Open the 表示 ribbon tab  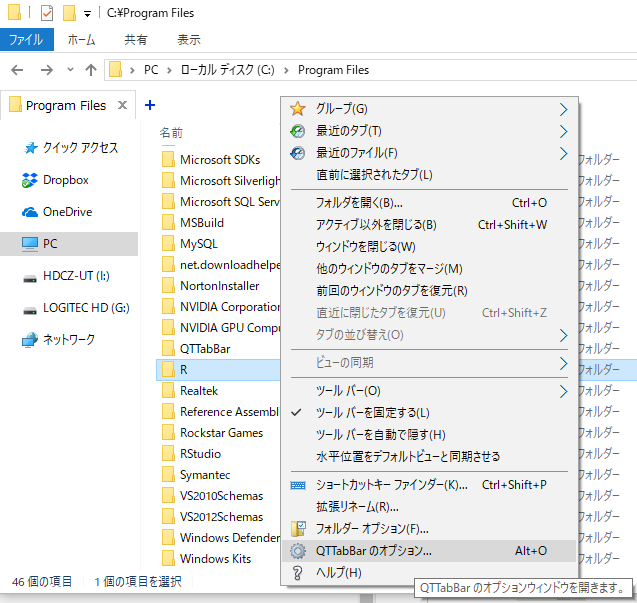[189, 40]
